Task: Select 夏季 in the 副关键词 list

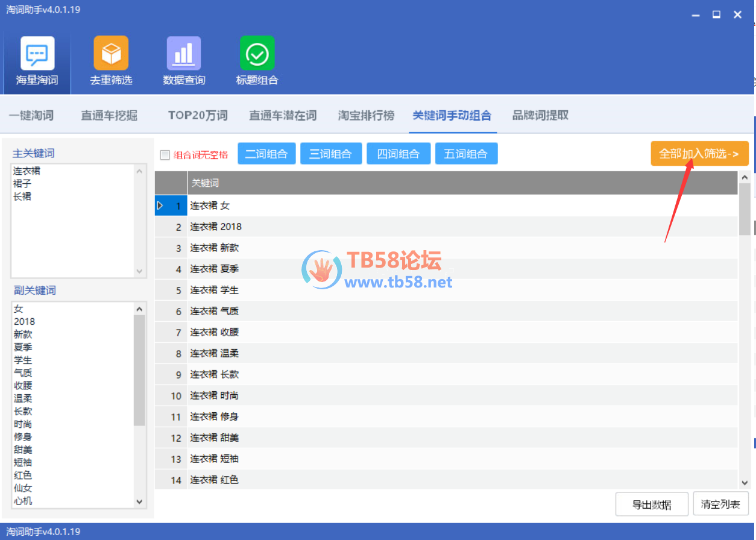Action: click(x=23, y=347)
